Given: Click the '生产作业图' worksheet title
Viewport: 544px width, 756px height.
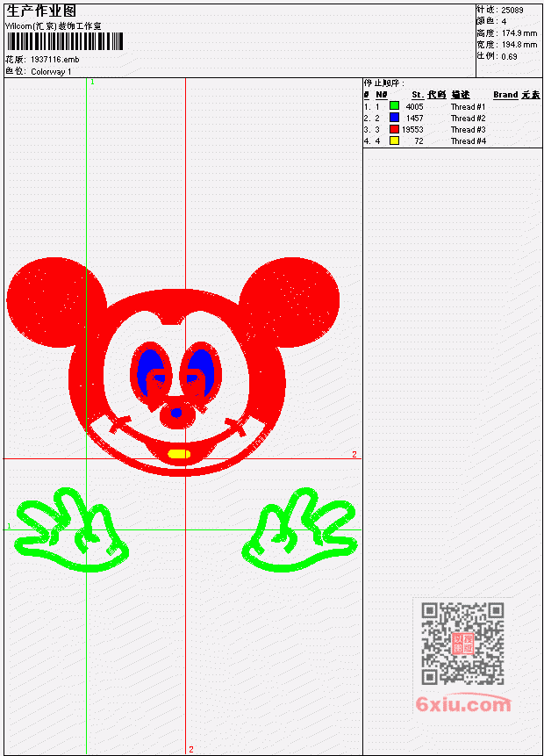Looking at the screenshot, I should tap(41, 11).
